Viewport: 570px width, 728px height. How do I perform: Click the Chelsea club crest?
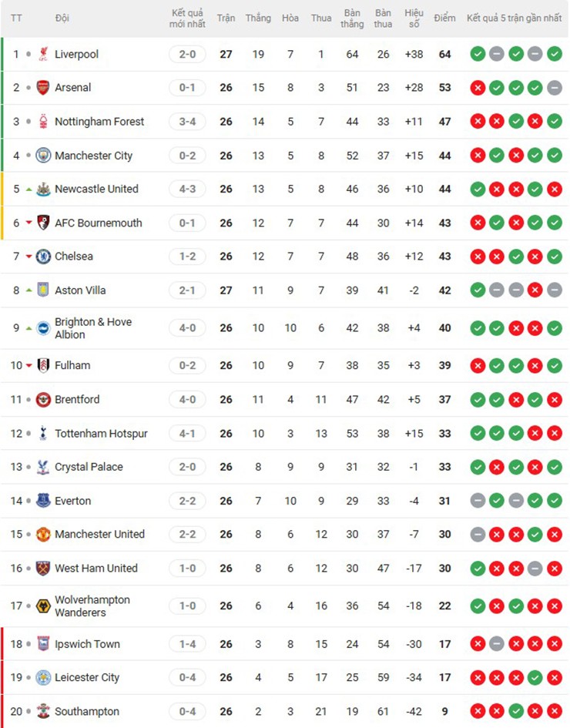(43, 257)
